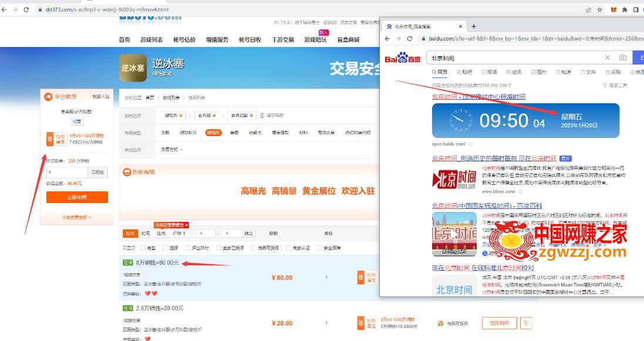This screenshot has height=341, width=644.
Task: Click the 万铜钱 quantity input field
Action: pos(67,172)
